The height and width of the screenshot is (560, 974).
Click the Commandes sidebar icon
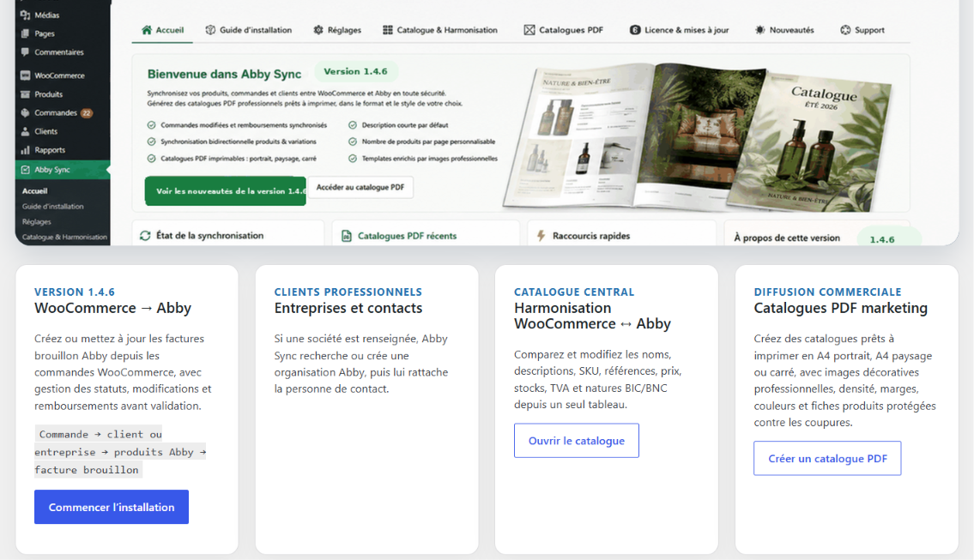(x=25, y=112)
